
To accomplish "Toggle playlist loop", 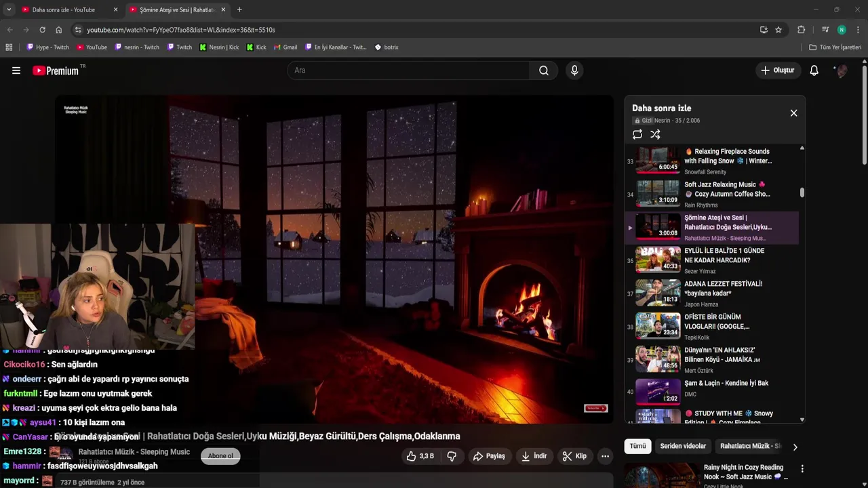I will pos(637,135).
